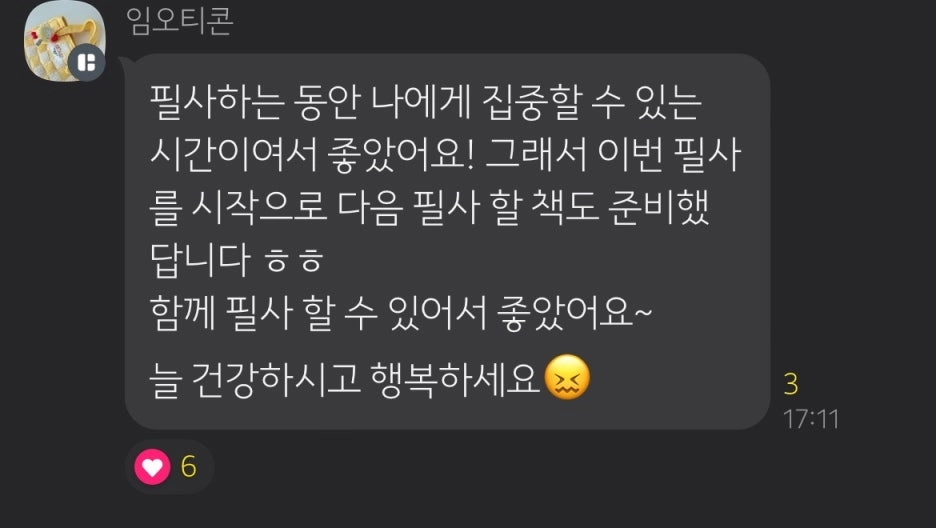Click the line 함께 필사 할 수 있어서 좋았어요~
936x528 pixels.
pos(401,313)
